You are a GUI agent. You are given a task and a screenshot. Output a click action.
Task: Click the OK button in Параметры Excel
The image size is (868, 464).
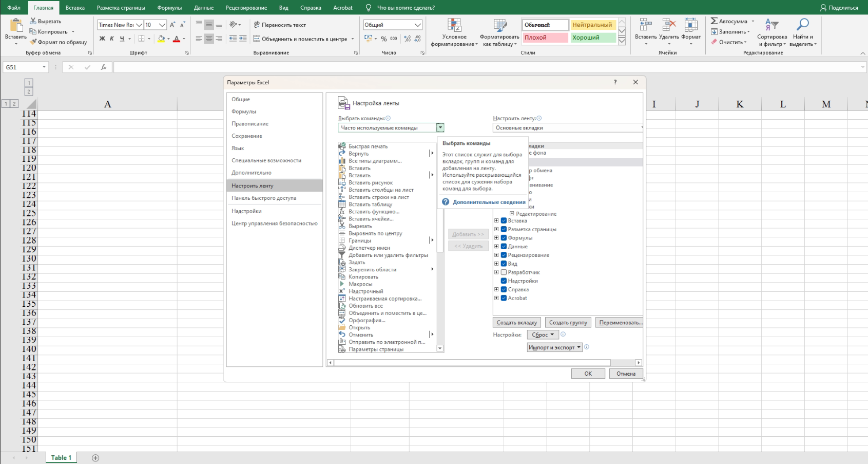(588, 374)
